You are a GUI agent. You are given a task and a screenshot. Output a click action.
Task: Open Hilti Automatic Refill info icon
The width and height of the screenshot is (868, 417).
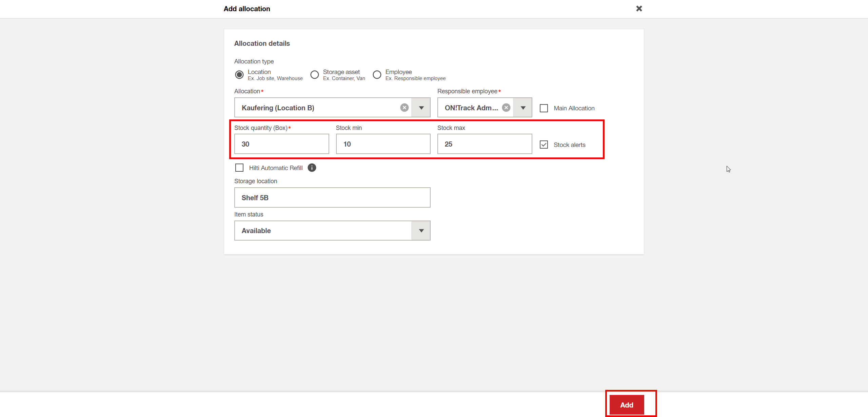[312, 168]
